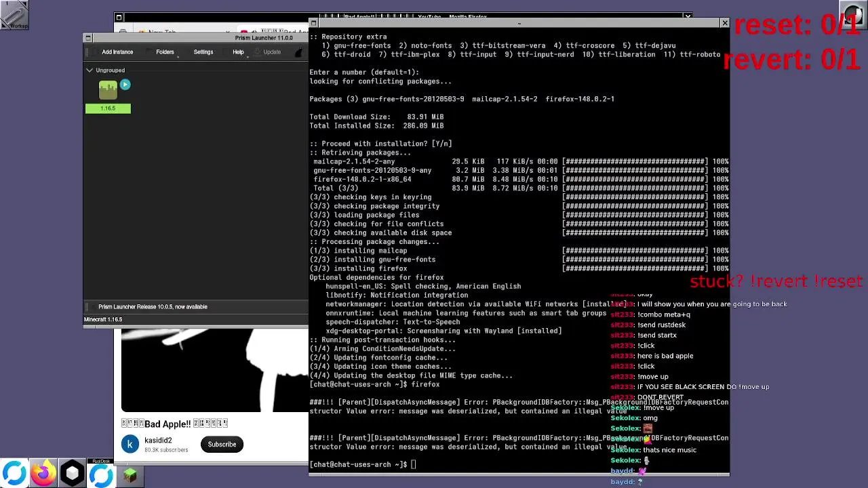Open the Help dropdown in Prism Launcher
The width and height of the screenshot is (868, 488).
(238, 52)
